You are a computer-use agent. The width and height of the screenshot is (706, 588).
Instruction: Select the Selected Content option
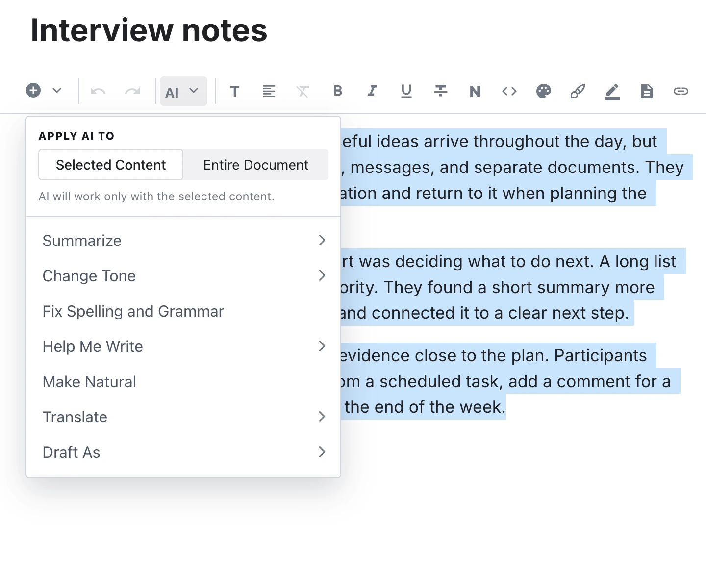[x=111, y=165]
